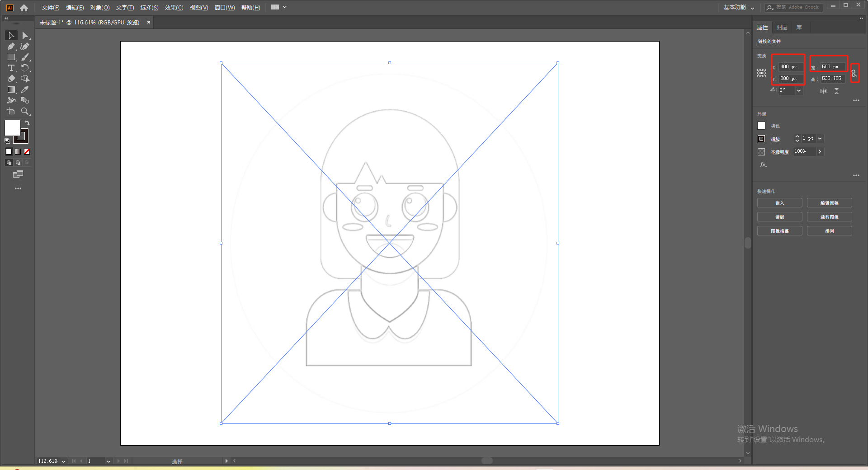The width and height of the screenshot is (868, 470).
Task: Open the zoom level dropdown
Action: [63, 461]
